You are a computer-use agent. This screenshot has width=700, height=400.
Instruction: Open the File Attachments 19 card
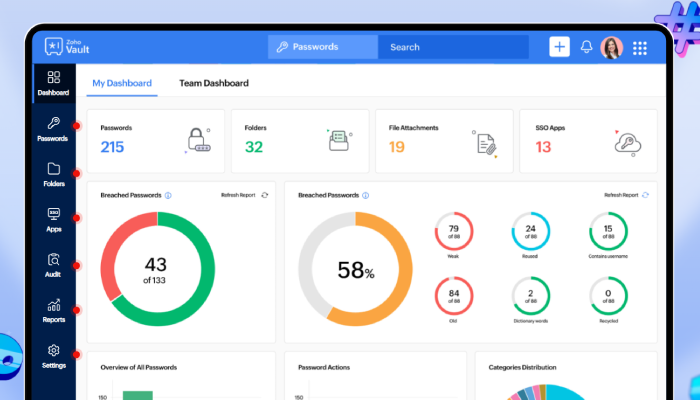click(x=444, y=141)
